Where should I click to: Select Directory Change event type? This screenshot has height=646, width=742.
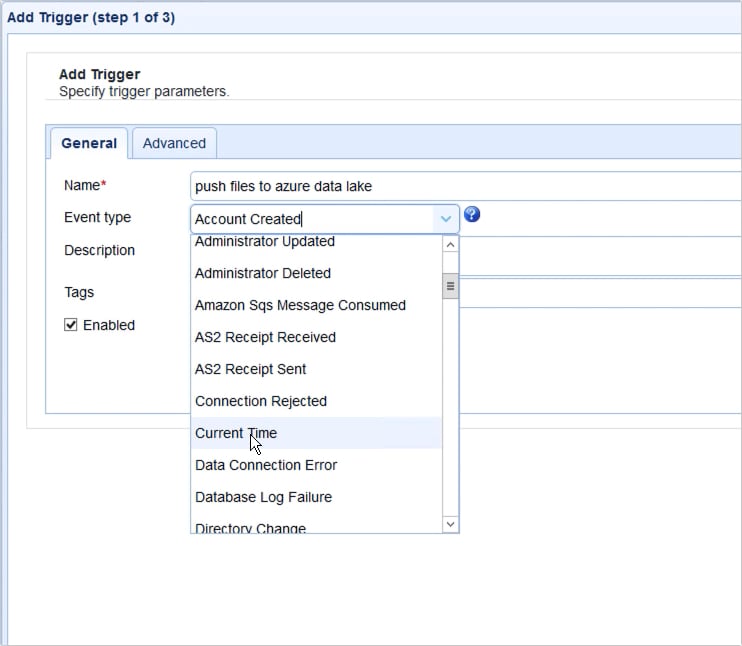[250, 528]
